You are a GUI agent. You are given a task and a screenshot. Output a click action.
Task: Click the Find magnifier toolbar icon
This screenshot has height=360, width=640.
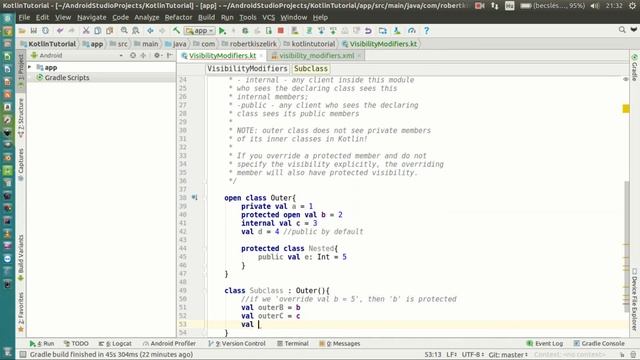coord(124,31)
